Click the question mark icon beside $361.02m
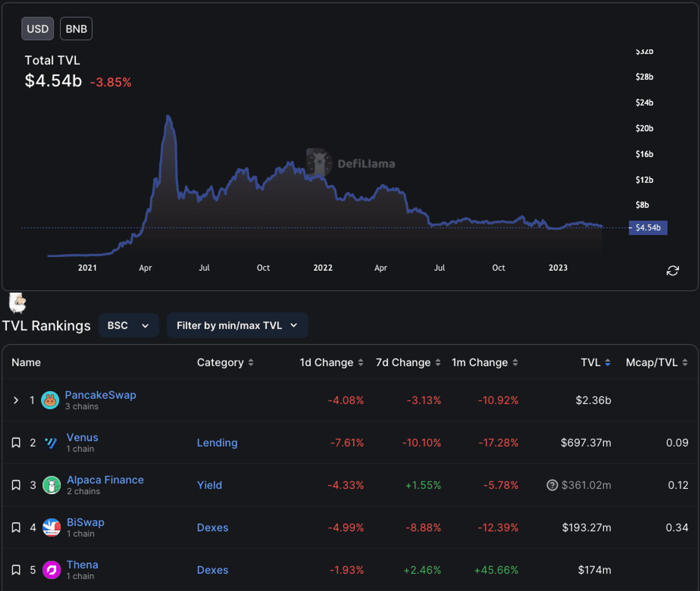This screenshot has width=700, height=591. click(552, 485)
